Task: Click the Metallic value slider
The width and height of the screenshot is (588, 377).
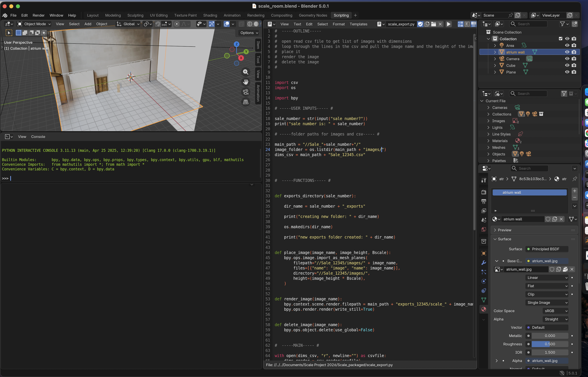Action: point(550,336)
